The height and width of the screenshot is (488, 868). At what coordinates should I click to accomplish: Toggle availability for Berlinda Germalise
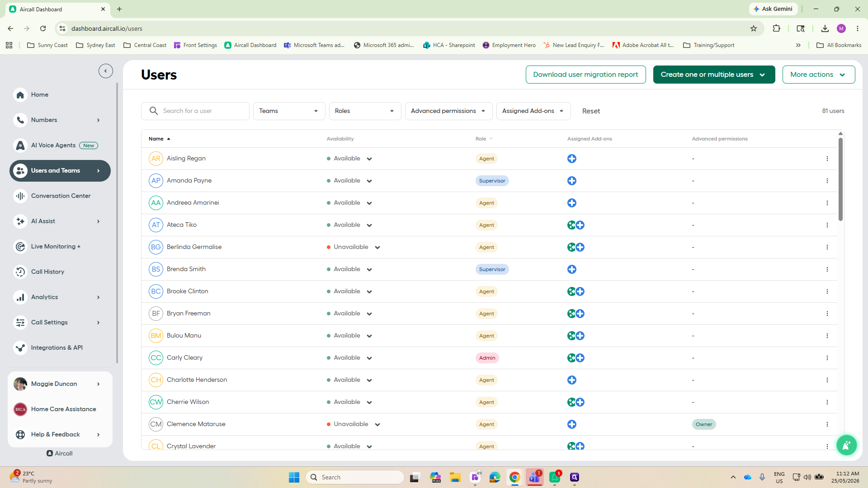[377, 248]
